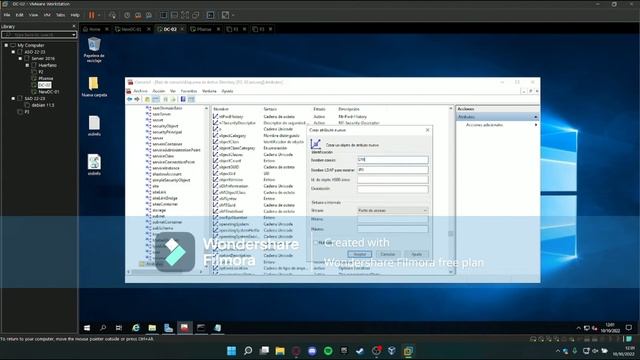Click Cancelar in the attribute dialog

click(388, 254)
